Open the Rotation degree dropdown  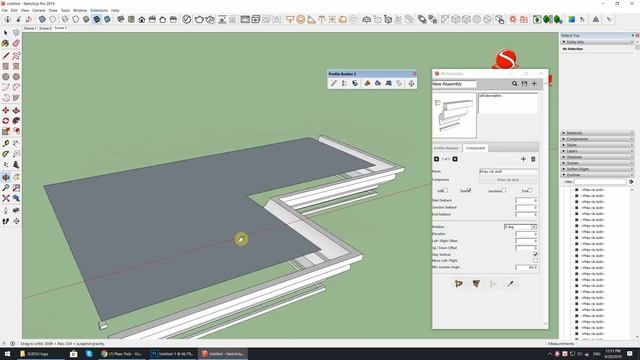click(520, 227)
